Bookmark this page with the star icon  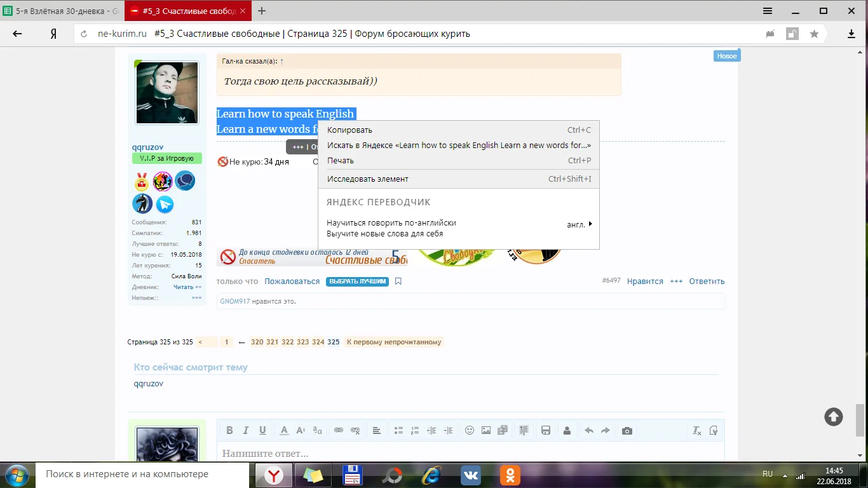(x=814, y=34)
